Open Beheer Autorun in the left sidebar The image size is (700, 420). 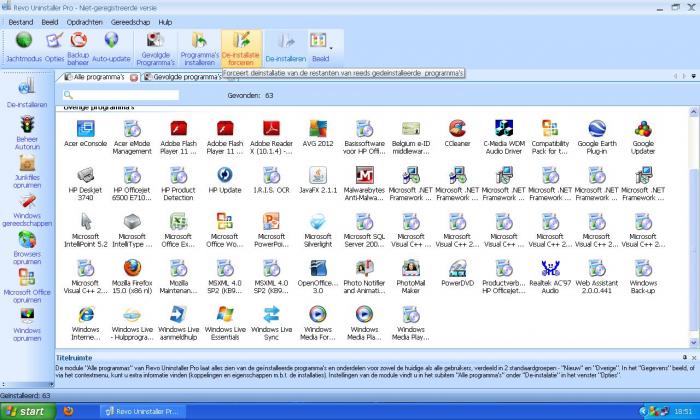[27, 133]
